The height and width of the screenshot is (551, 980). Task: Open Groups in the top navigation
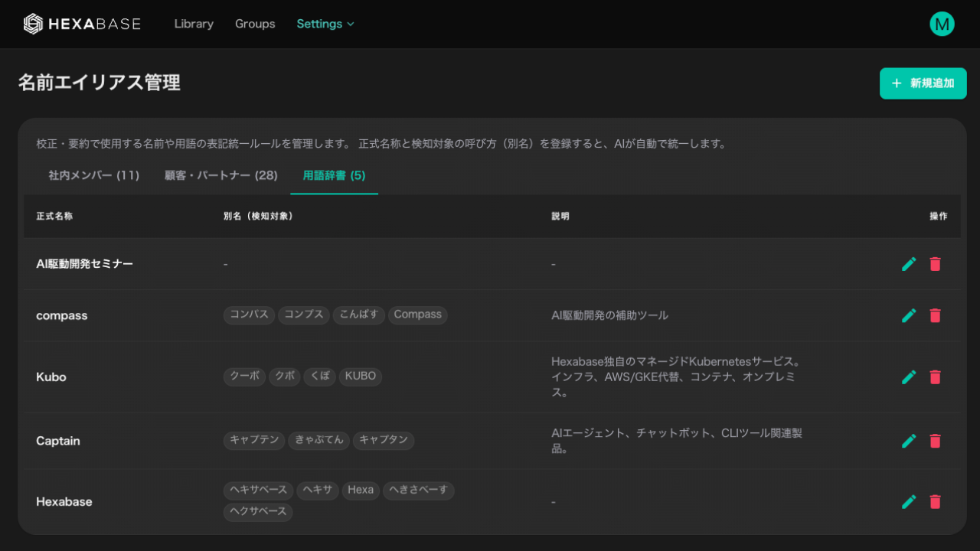pos(255,24)
